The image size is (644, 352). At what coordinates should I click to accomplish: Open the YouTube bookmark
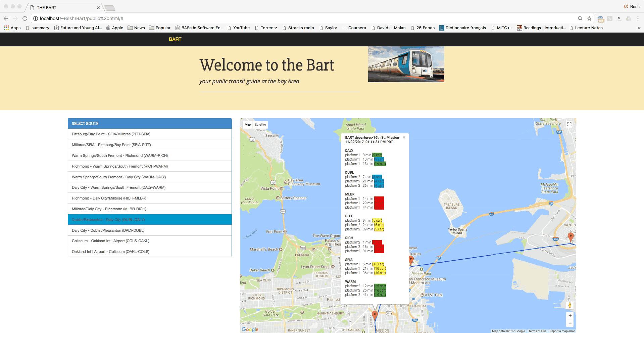[x=239, y=28]
